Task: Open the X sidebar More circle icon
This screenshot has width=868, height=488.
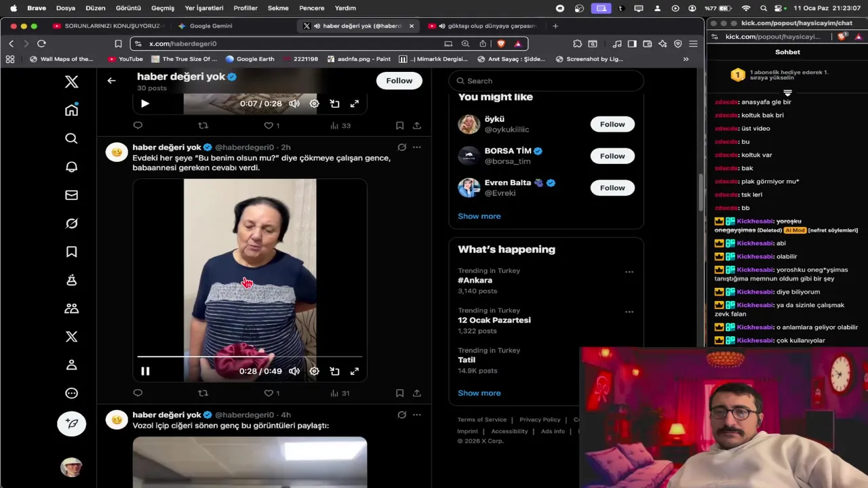Action: point(71,393)
